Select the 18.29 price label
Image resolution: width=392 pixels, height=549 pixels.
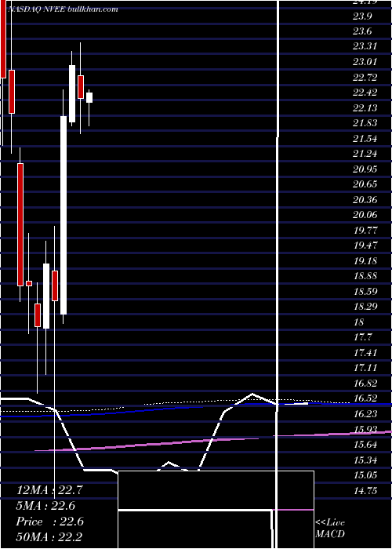365,307
